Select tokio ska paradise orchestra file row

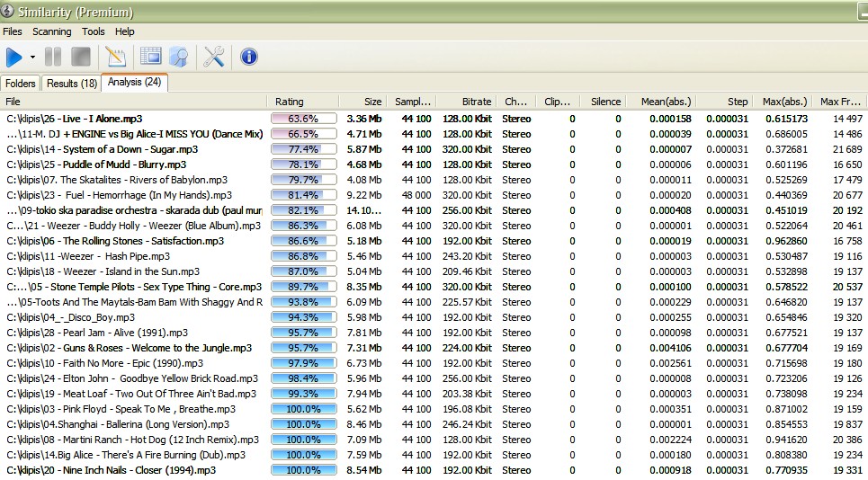(x=434, y=210)
